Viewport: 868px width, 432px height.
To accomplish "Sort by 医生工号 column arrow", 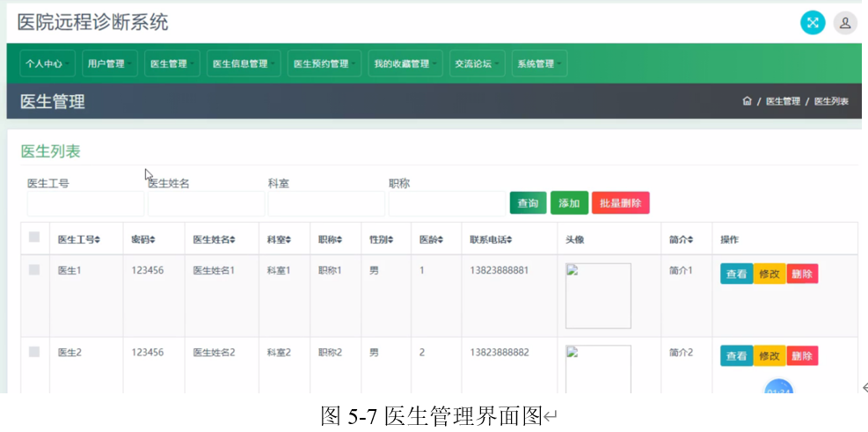I will [x=98, y=240].
